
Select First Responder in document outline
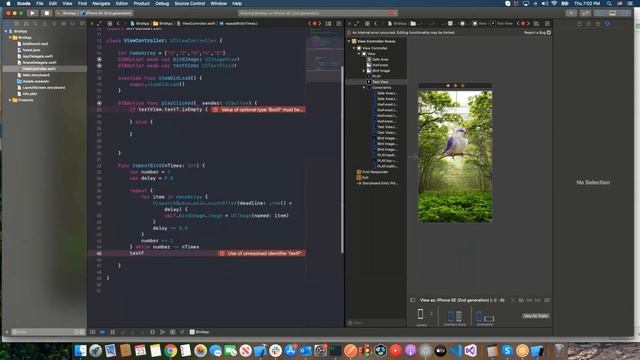coord(372,172)
